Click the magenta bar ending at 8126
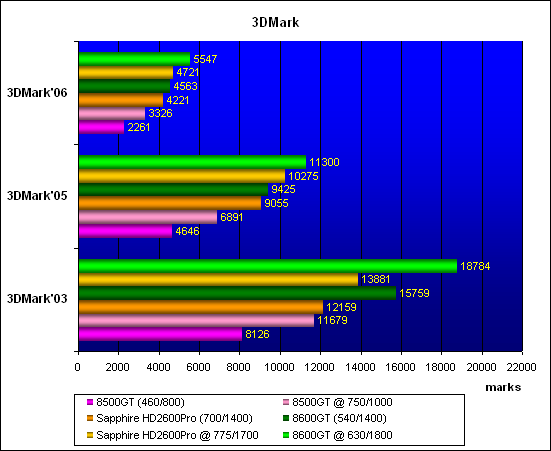The height and width of the screenshot is (451, 551). click(x=160, y=334)
